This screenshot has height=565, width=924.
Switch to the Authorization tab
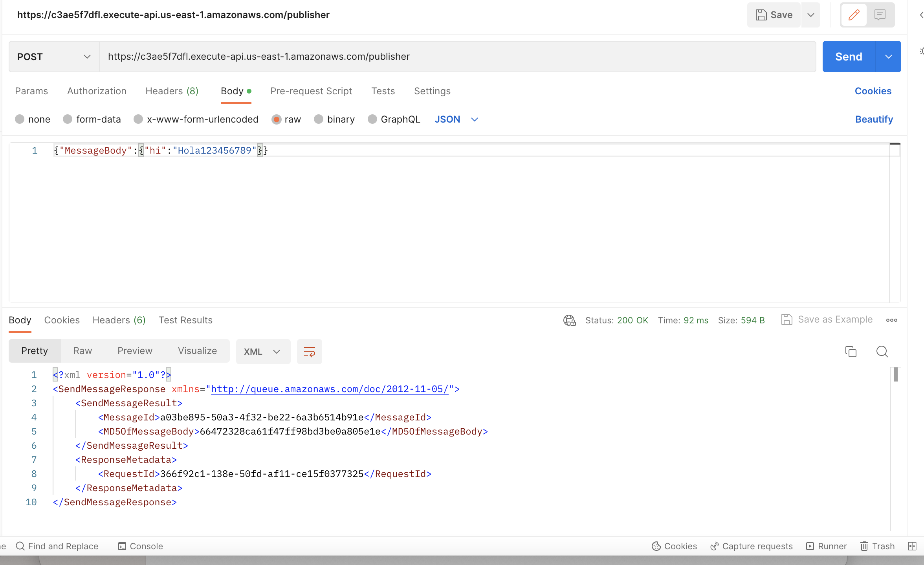97,91
